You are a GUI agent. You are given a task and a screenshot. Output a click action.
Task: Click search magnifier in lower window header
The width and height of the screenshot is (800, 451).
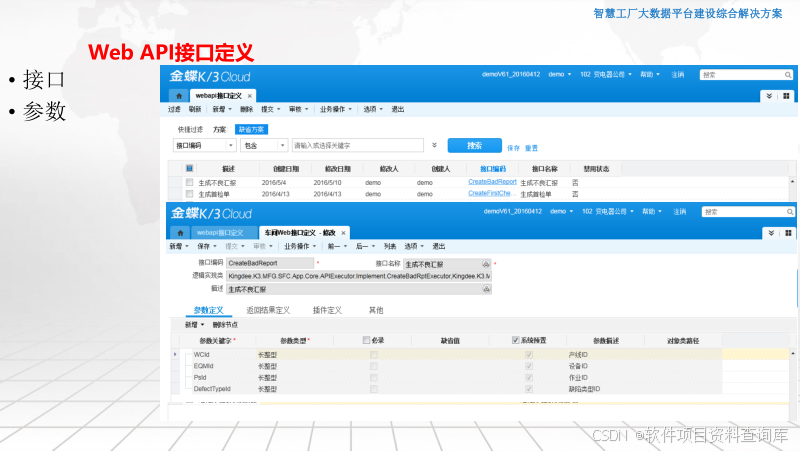tap(790, 212)
